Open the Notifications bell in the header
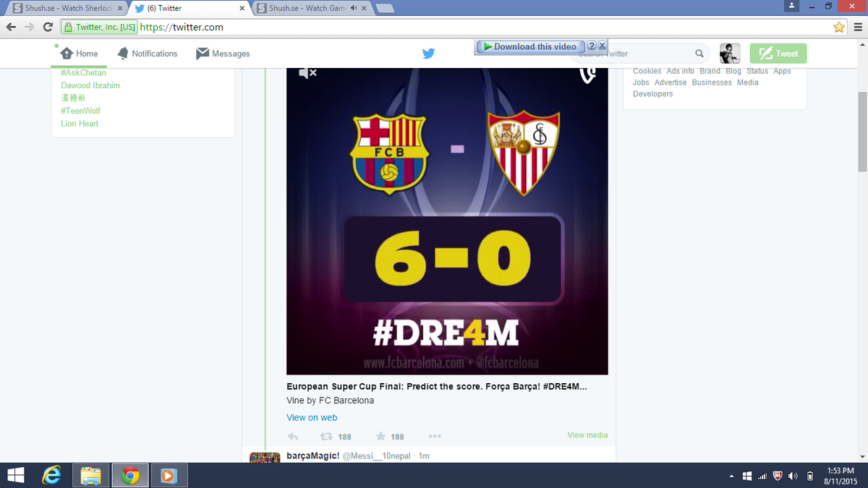The image size is (868, 488). click(x=147, y=53)
